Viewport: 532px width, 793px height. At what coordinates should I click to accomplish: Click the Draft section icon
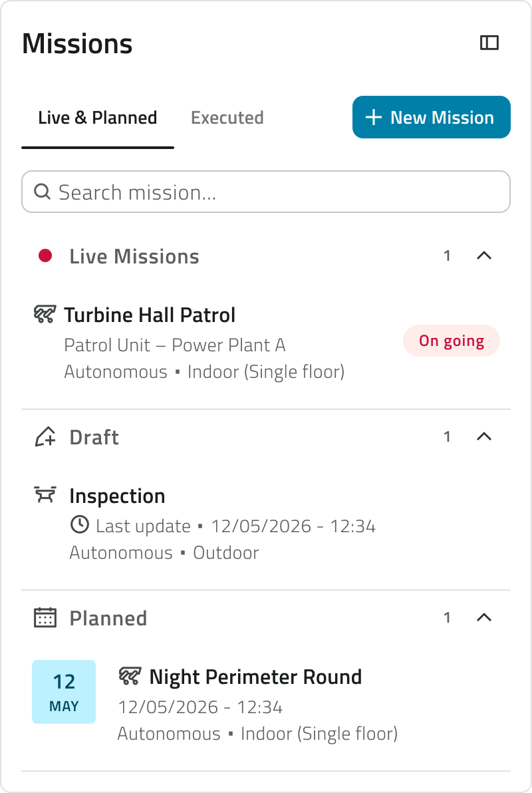[x=45, y=437]
